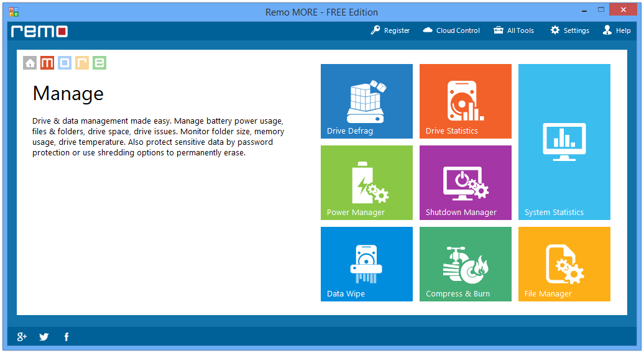Open the File Manager tile
The height and width of the screenshot is (353, 644).
[x=564, y=264]
